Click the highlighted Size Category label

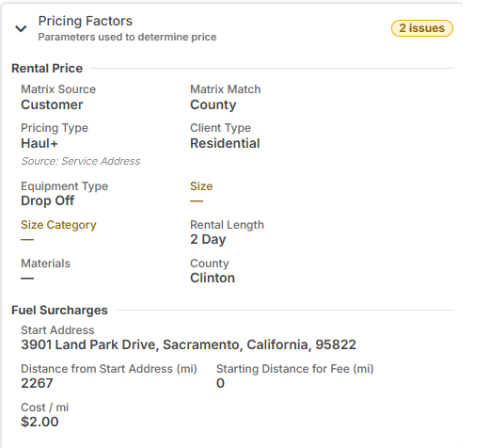58,225
